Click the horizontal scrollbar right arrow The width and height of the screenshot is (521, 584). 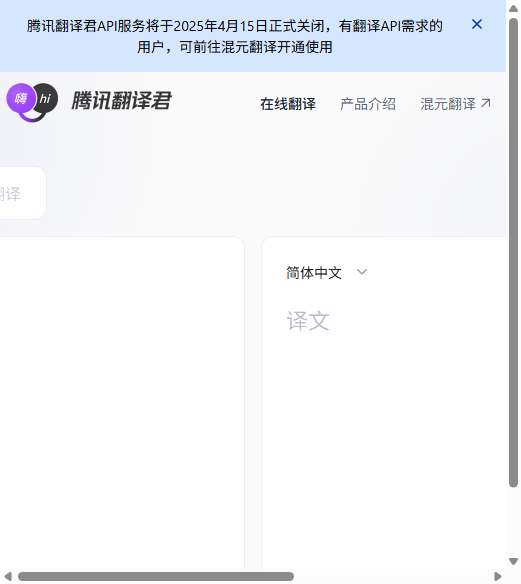point(498,577)
